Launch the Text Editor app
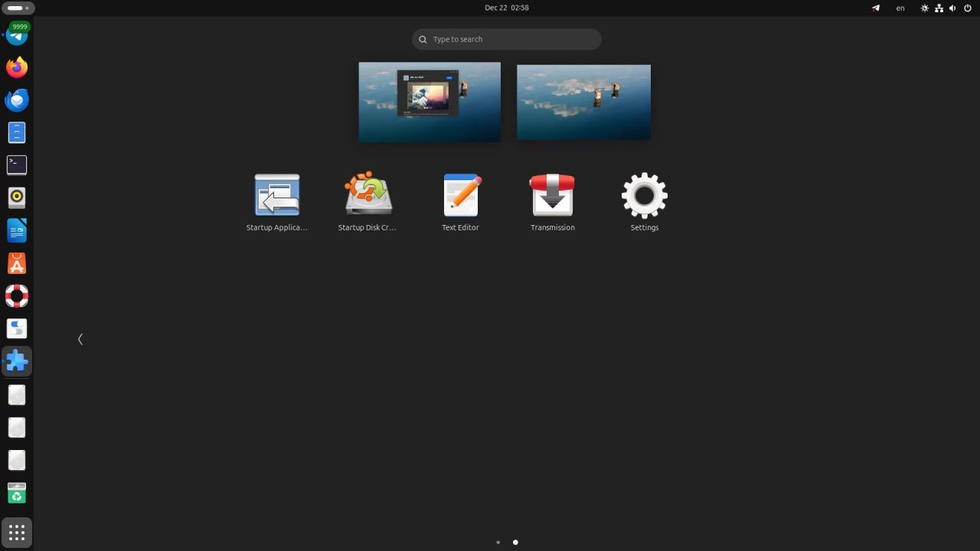 [x=461, y=202]
